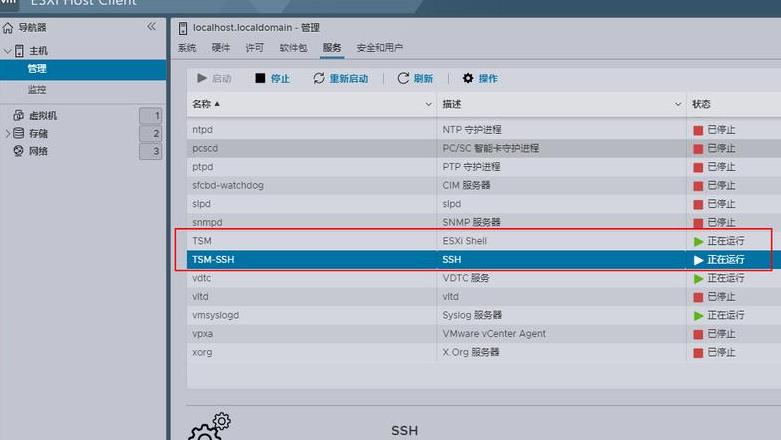Click the green running icon for TSM
Image resolution: width=781 pixels, height=440 pixels.
pyautogui.click(x=698, y=242)
